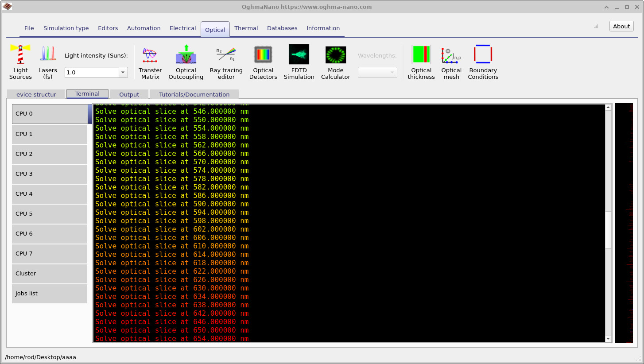Roll up the window with title bar arrow
Image resolution: width=644 pixels, height=364 pixels.
[x=607, y=7]
